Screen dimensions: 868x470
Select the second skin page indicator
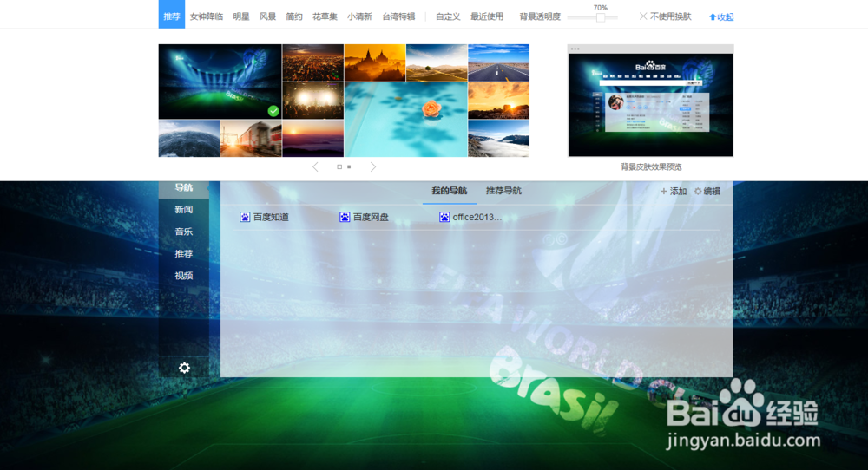[349, 167]
